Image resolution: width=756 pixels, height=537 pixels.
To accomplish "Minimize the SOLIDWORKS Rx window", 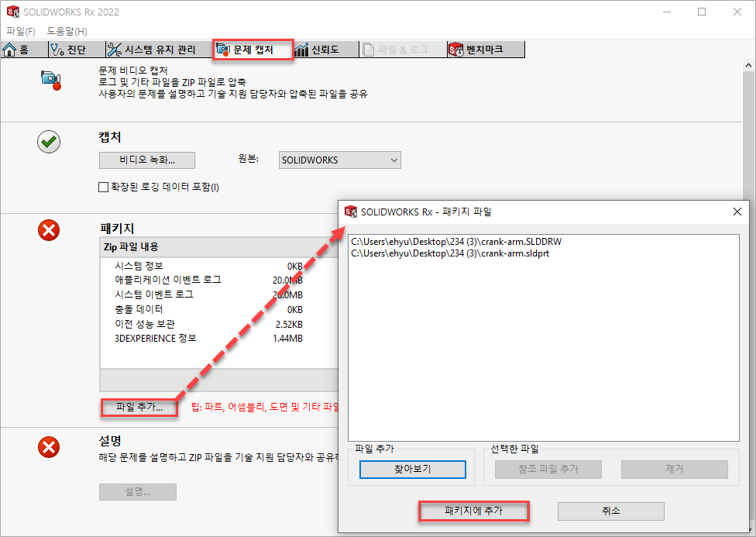I will point(667,12).
